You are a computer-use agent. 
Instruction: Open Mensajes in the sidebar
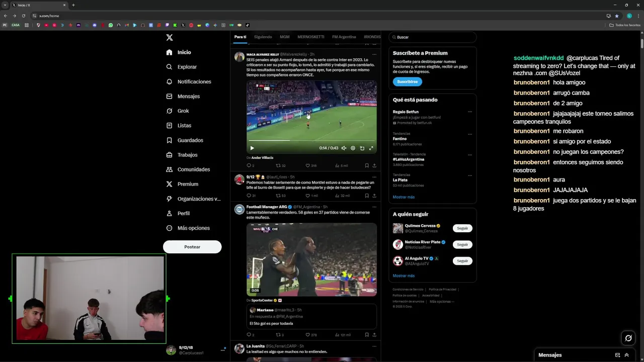(x=183, y=96)
